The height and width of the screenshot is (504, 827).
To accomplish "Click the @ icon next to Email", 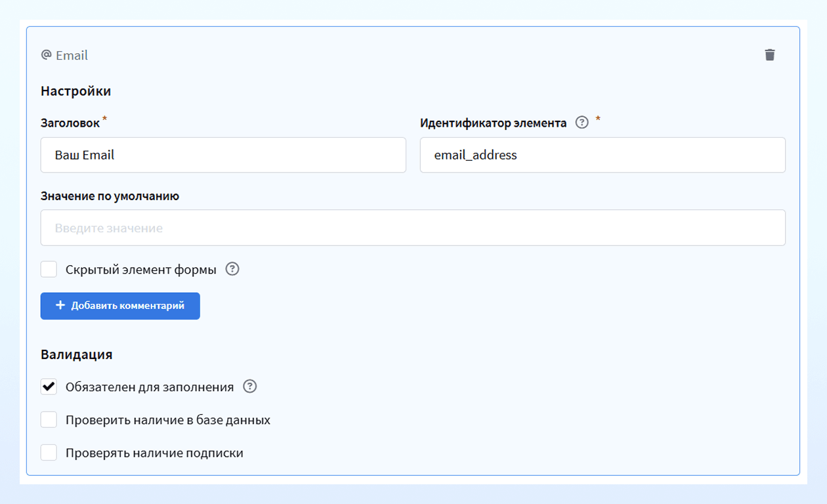I will pos(46,55).
